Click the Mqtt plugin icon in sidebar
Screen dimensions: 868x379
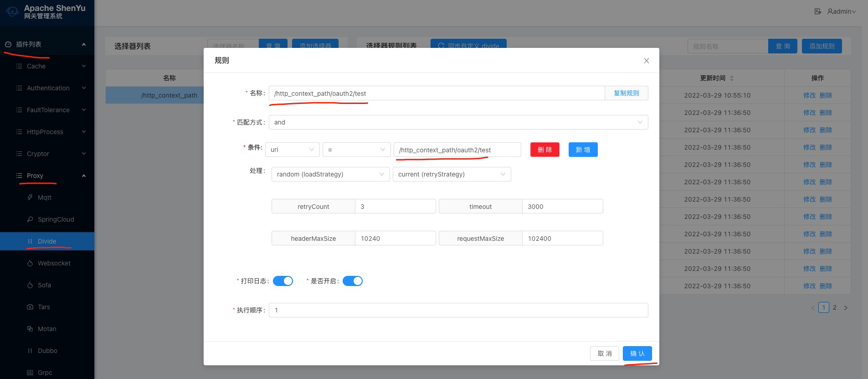[x=30, y=197]
